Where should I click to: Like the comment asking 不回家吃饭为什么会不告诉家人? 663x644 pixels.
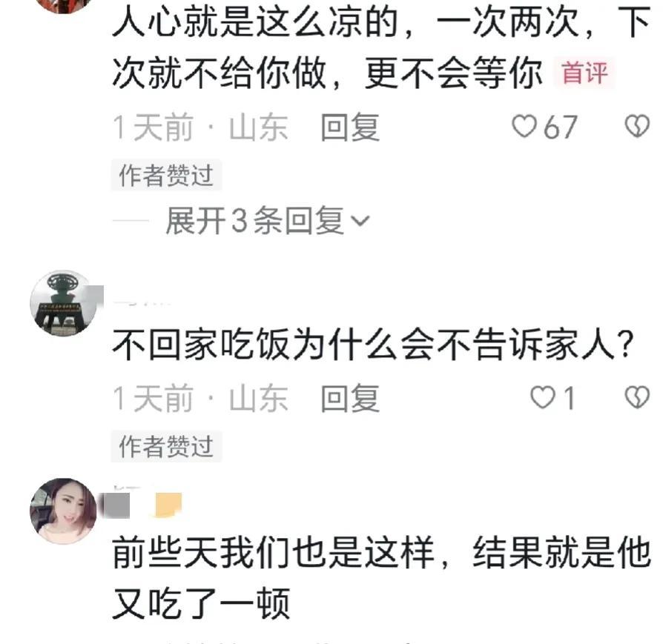click(x=543, y=398)
